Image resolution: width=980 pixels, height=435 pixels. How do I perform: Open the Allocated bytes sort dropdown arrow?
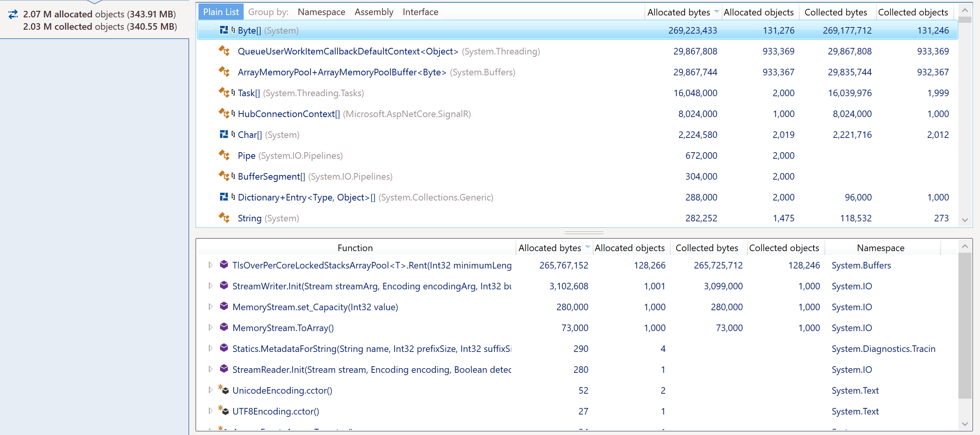pyautogui.click(x=717, y=12)
